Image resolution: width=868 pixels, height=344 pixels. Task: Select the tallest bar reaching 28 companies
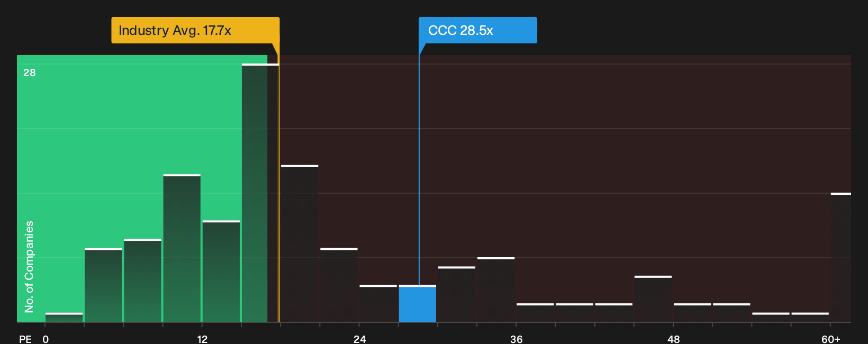click(260, 193)
